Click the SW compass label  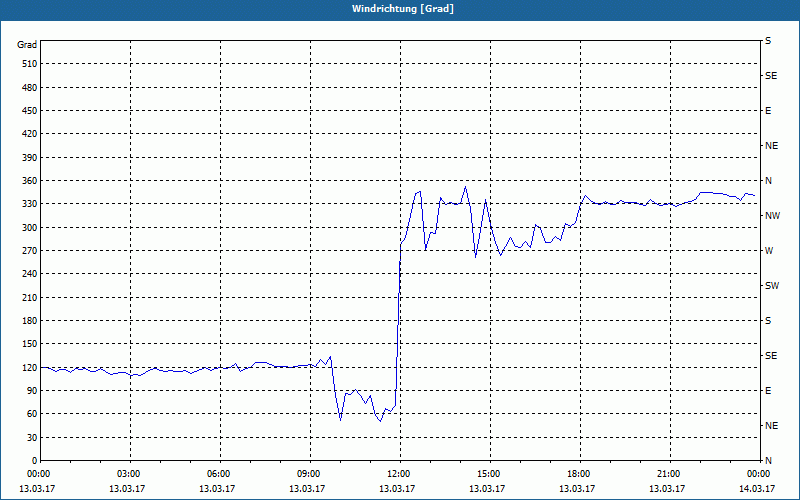tap(772, 286)
